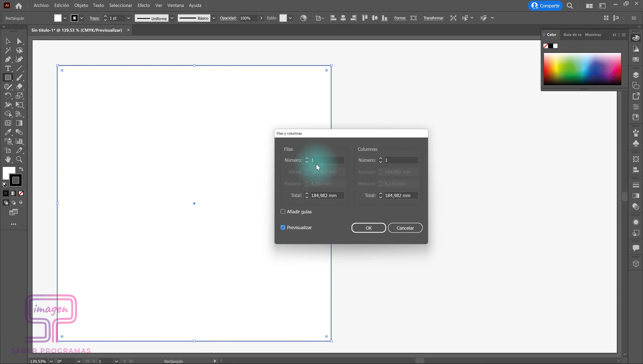The height and width of the screenshot is (364, 643).
Task: Reset to default fill and stroke
Action: click(5, 185)
